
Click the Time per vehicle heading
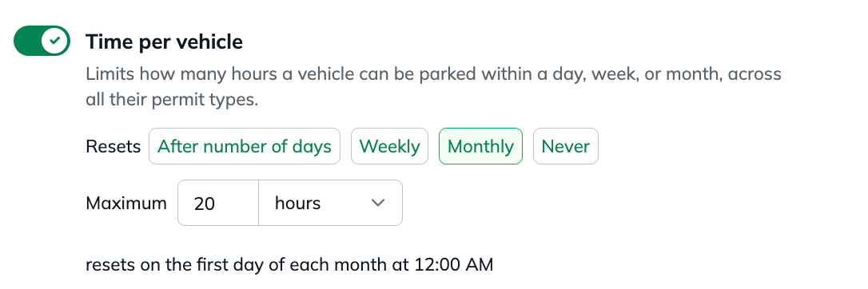click(x=164, y=42)
